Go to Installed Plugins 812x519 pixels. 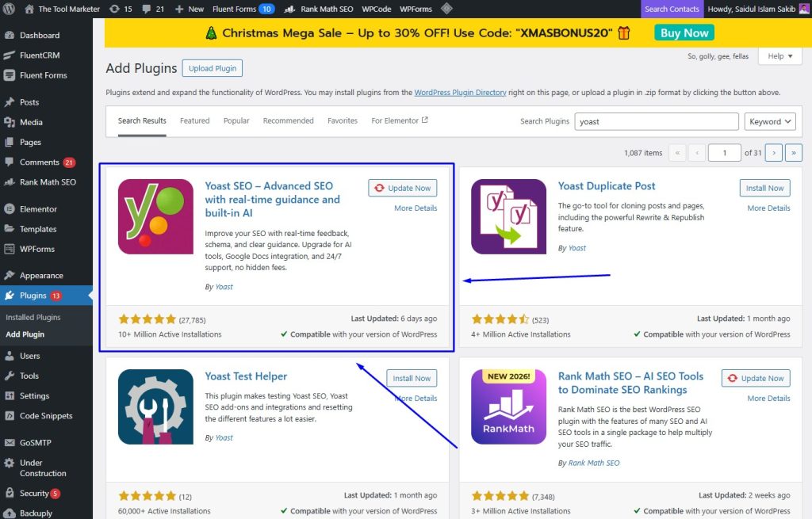click(x=33, y=317)
